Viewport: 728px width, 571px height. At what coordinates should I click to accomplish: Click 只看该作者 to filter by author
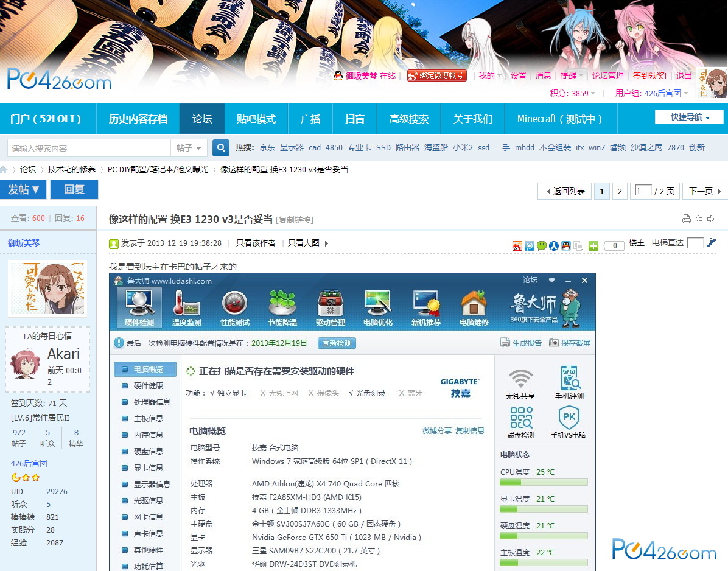[x=256, y=243]
